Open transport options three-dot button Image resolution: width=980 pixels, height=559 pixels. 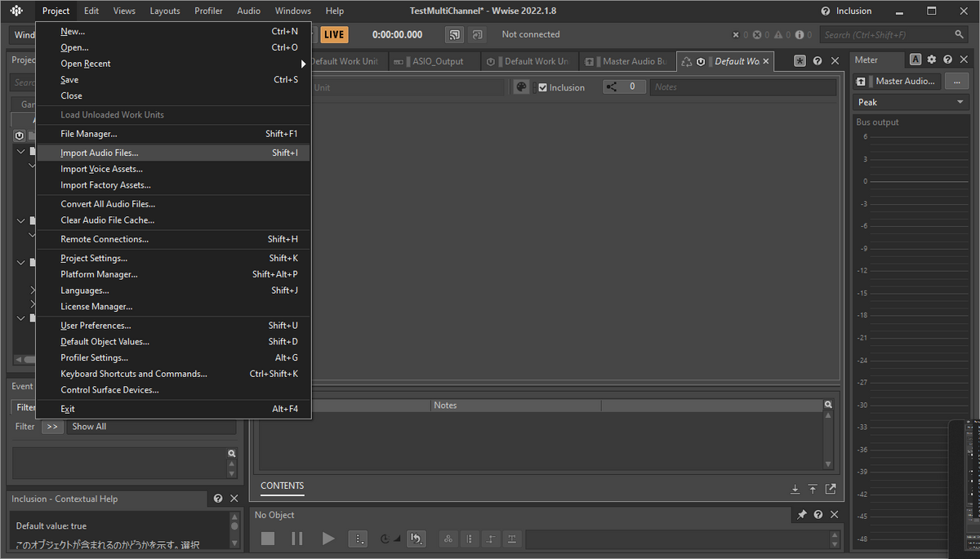[358, 539]
